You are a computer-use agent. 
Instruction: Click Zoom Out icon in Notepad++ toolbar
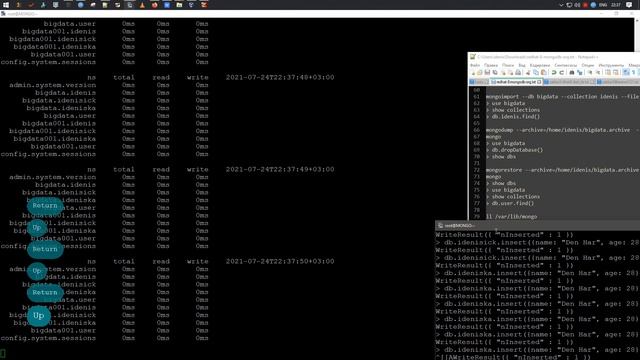coord(598,72)
